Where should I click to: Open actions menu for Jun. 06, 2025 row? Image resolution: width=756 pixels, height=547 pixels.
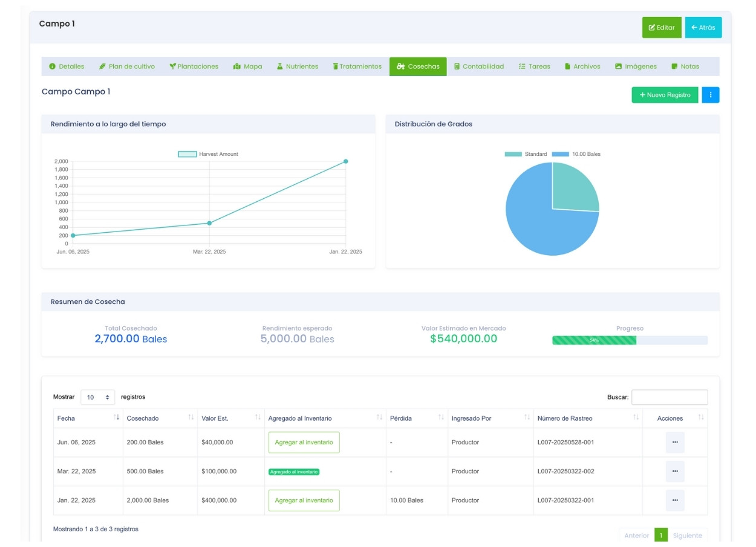[x=675, y=442]
